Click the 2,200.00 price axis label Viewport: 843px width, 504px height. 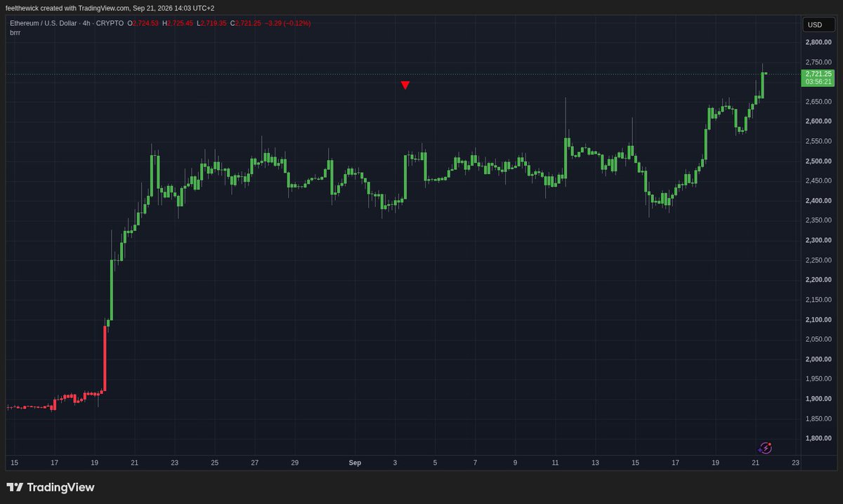point(819,280)
